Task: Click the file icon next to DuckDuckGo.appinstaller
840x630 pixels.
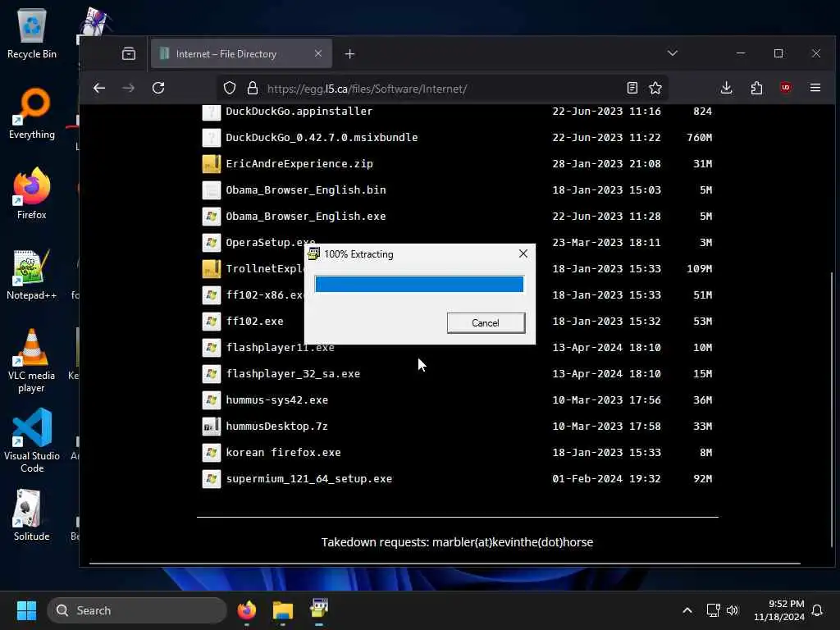Action: click(211, 112)
